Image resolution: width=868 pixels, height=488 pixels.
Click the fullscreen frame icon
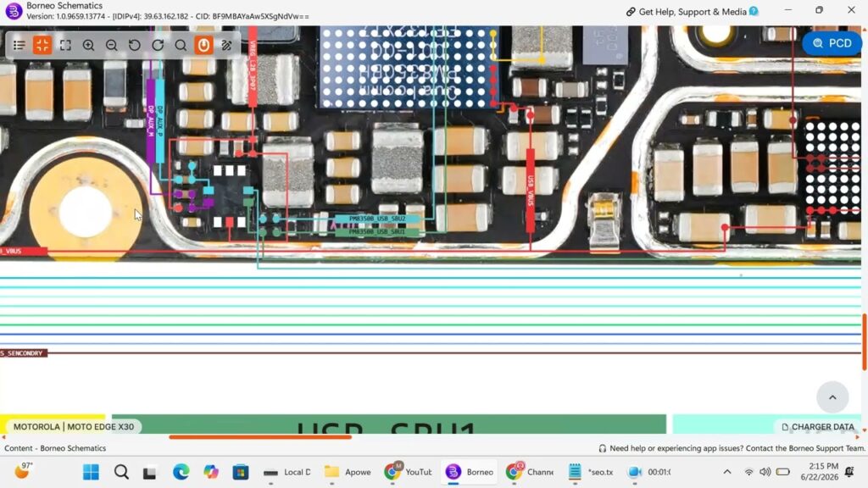tap(65, 46)
